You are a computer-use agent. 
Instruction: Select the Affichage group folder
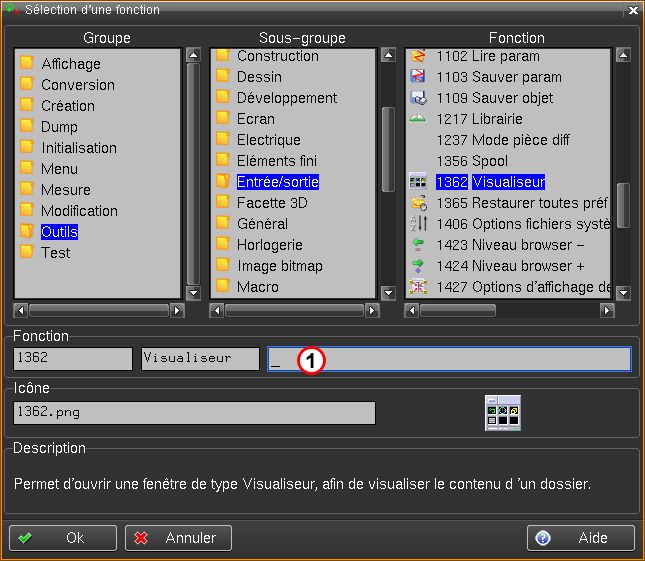click(x=70, y=64)
